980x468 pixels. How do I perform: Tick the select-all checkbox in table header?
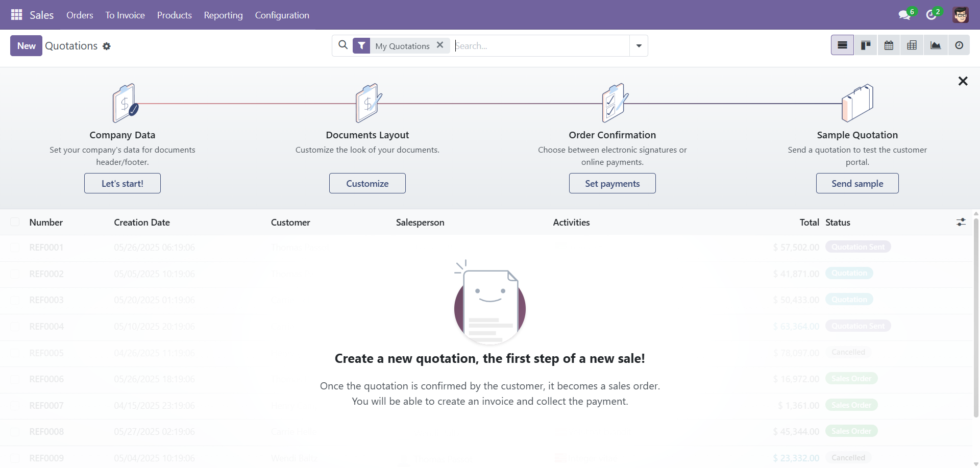pyautogui.click(x=15, y=222)
